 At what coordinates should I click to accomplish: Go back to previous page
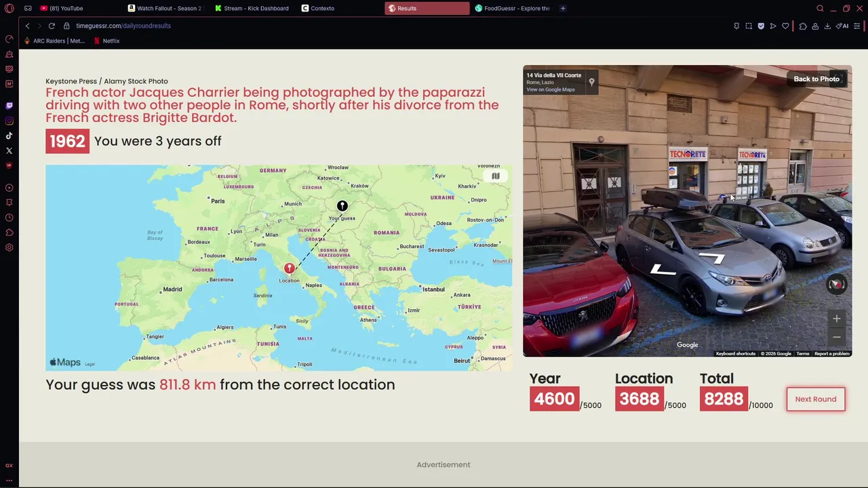(27, 26)
